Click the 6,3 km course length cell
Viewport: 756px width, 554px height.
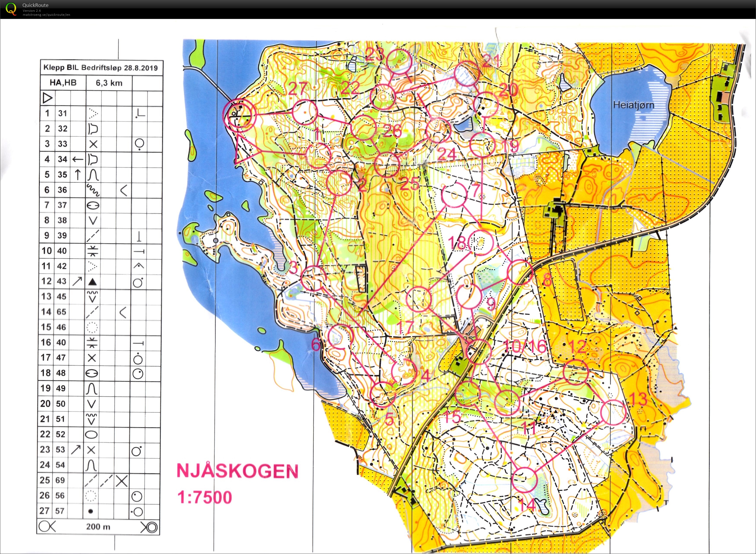[x=109, y=83]
